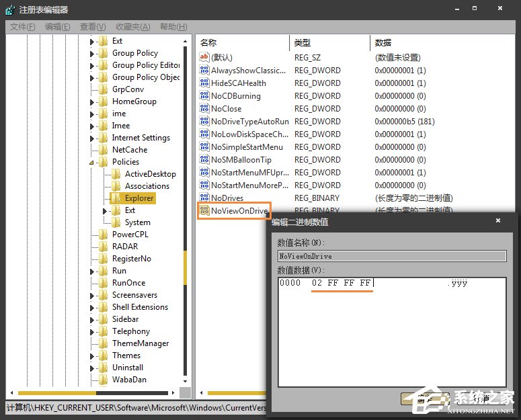Image resolution: width=521 pixels, height=420 pixels.
Task: Open the 文件(F) menu
Action: click(x=22, y=27)
